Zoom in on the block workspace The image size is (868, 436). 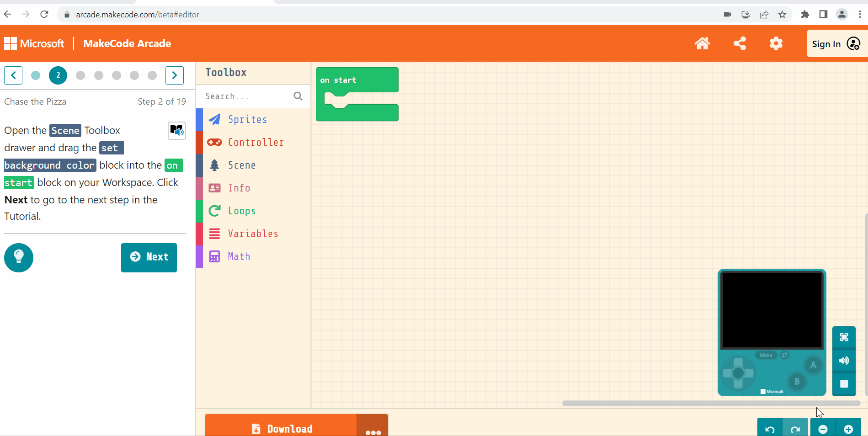[x=848, y=429]
